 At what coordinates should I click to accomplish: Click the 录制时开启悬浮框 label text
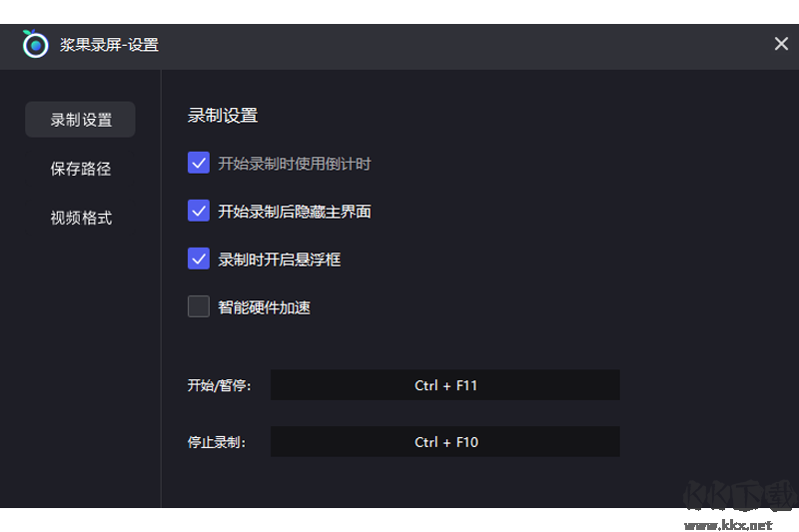[280, 260]
